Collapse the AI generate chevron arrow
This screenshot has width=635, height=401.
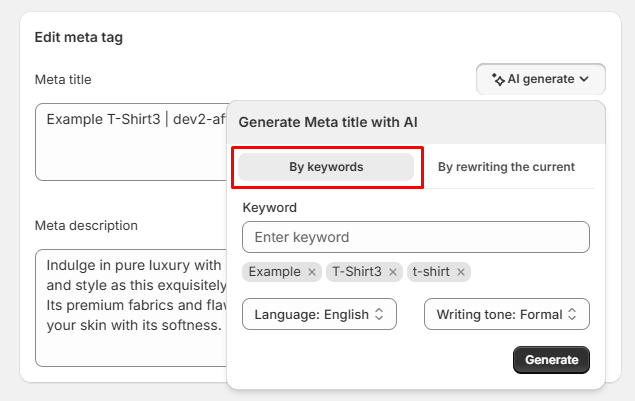pos(585,79)
